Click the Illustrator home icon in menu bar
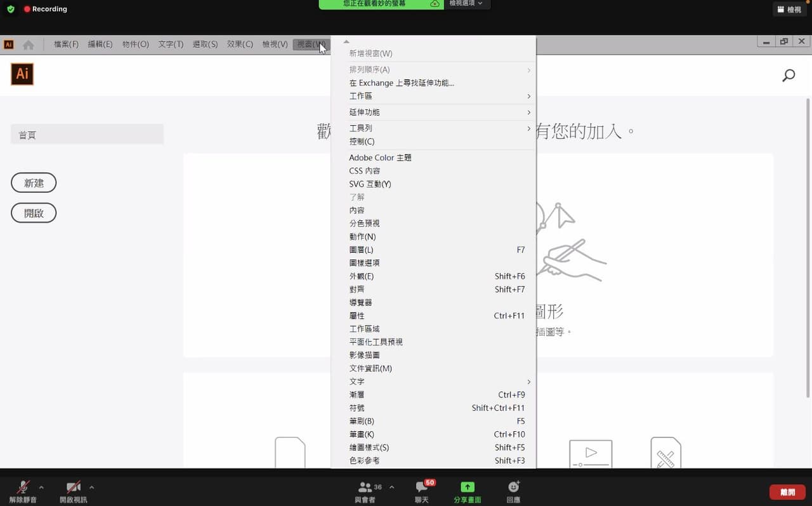 point(28,44)
